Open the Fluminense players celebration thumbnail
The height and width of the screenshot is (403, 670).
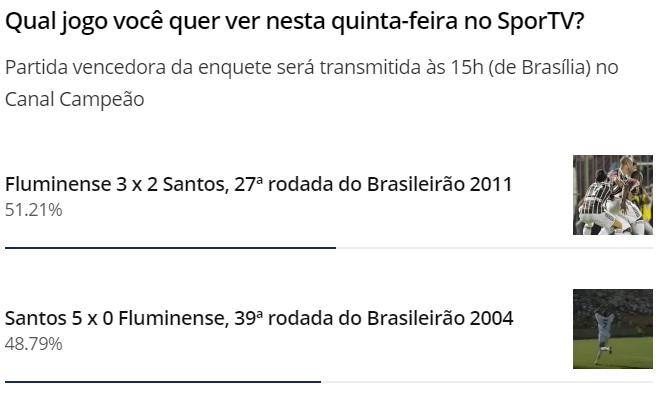(613, 195)
